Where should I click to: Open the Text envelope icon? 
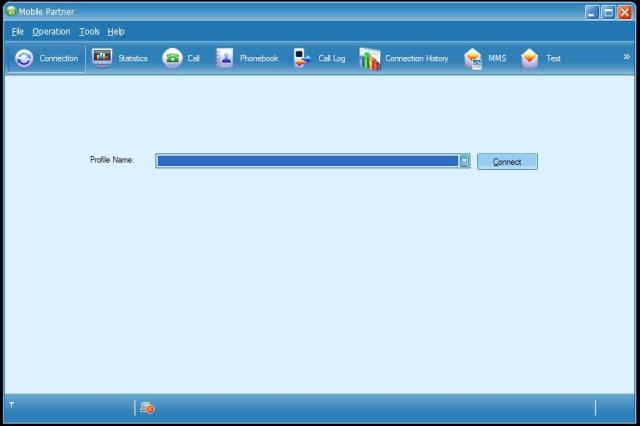(x=529, y=58)
